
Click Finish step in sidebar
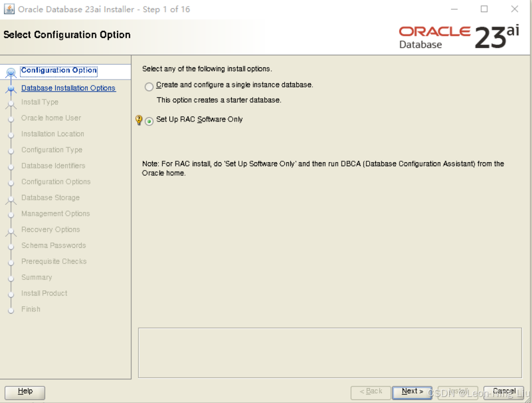30,309
